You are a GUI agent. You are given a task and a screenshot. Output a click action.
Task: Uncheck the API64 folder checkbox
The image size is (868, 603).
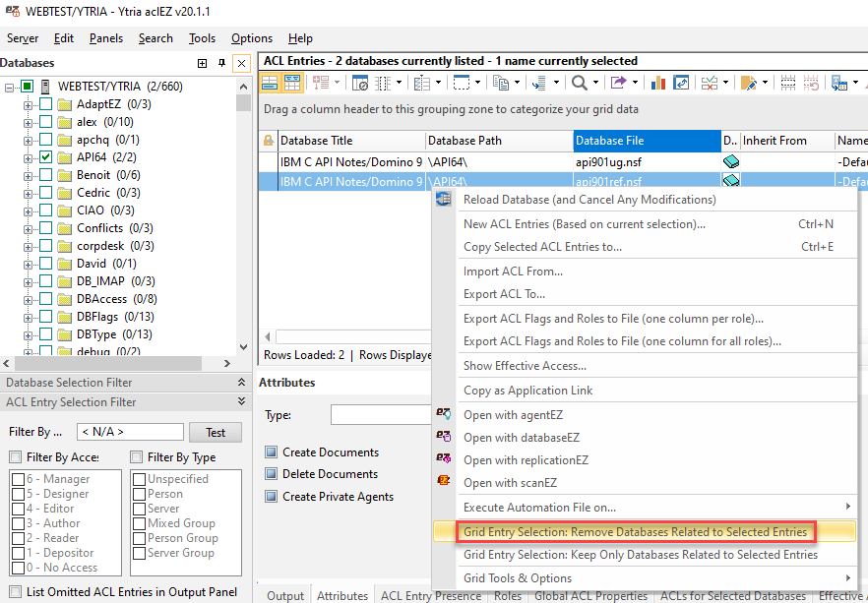coord(45,157)
